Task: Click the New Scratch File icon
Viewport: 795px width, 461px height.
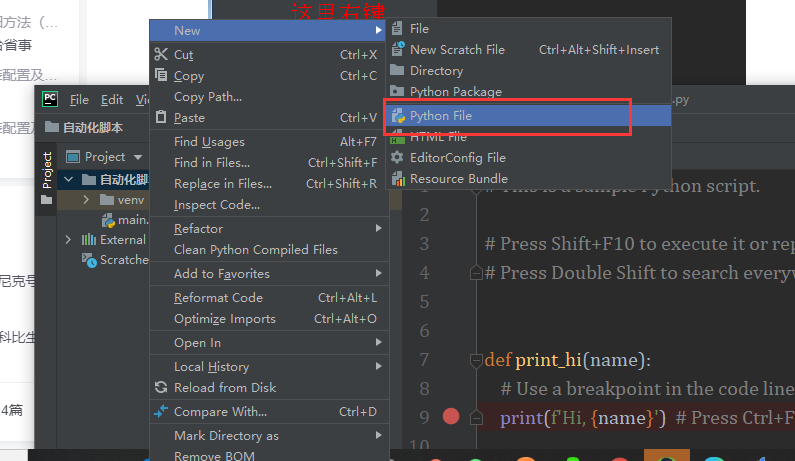Action: click(398, 49)
